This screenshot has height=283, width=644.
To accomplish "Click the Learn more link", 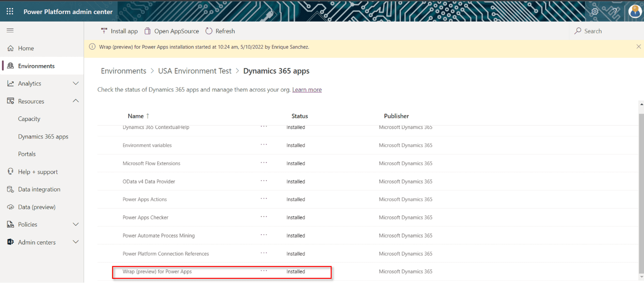I will tap(307, 90).
